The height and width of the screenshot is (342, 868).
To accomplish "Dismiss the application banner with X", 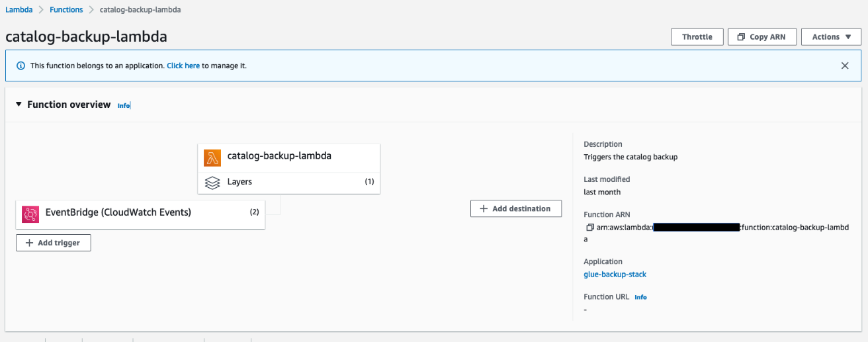I will coord(845,66).
